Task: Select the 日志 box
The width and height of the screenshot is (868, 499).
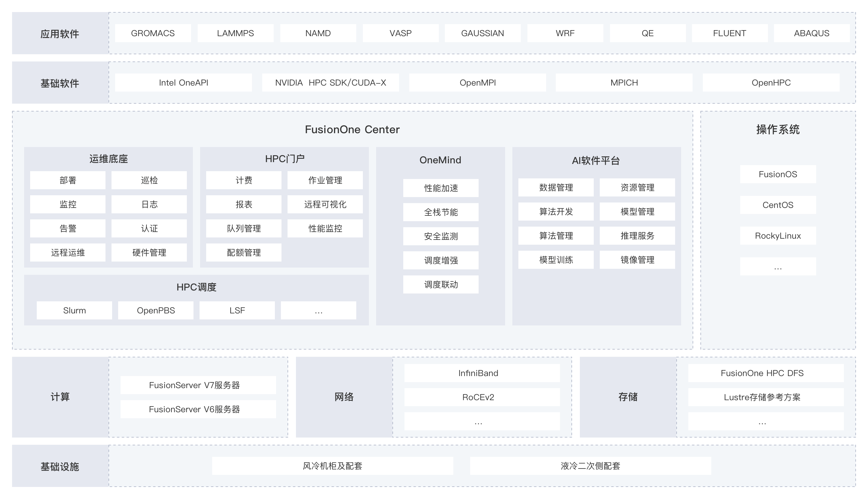Action: pos(149,204)
